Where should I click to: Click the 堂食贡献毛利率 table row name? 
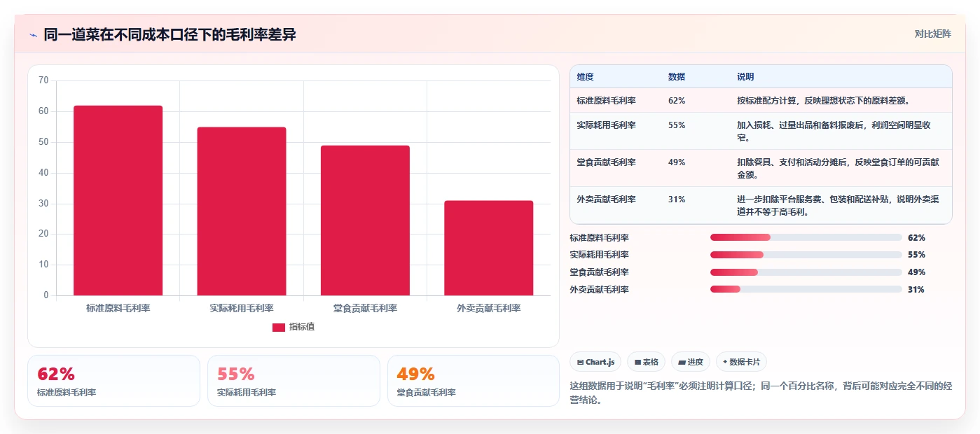606,162
